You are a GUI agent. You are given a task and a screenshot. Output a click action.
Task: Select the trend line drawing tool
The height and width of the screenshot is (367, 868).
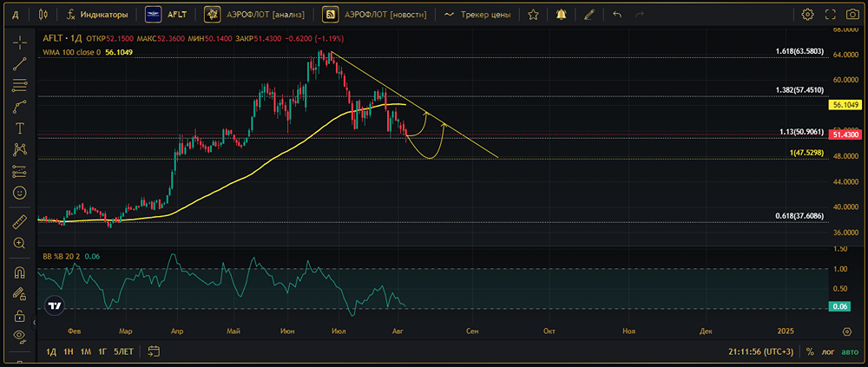coord(19,63)
